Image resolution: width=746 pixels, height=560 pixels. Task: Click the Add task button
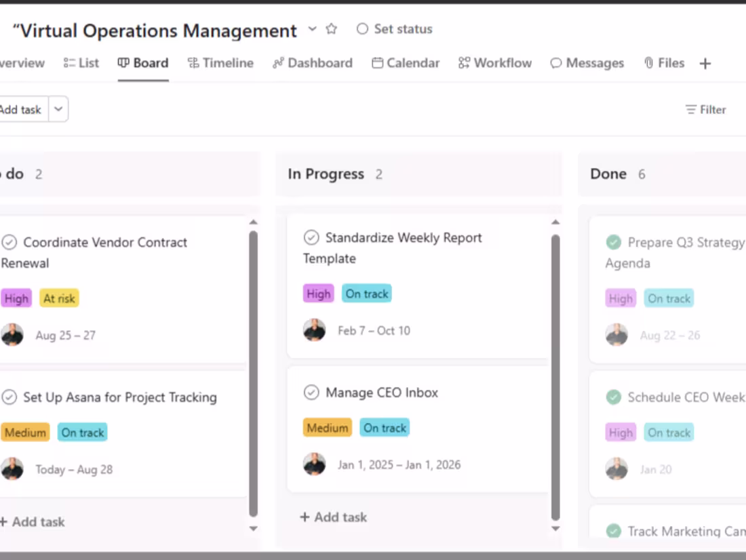[x=20, y=109]
